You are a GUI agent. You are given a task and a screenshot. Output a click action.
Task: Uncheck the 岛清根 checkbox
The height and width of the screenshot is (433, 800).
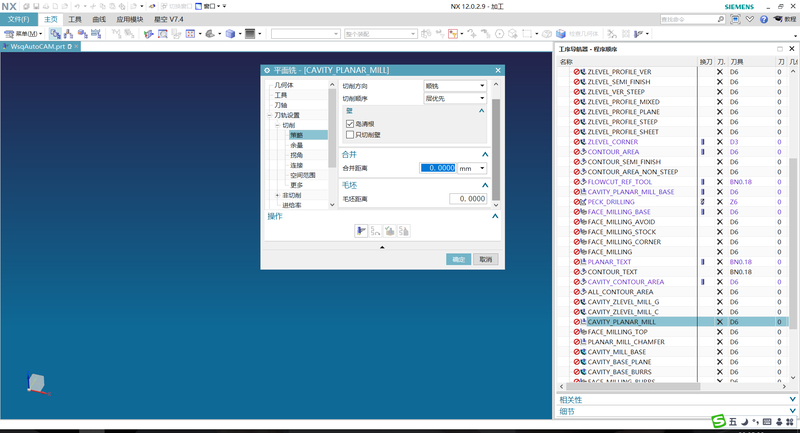pos(350,123)
